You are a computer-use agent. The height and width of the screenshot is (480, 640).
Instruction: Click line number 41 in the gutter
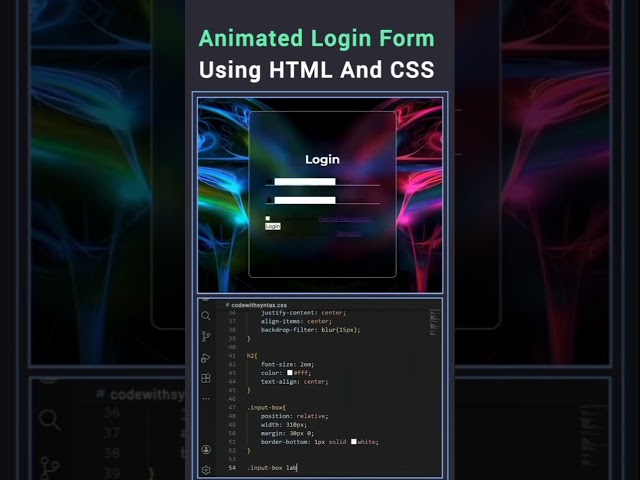232,356
